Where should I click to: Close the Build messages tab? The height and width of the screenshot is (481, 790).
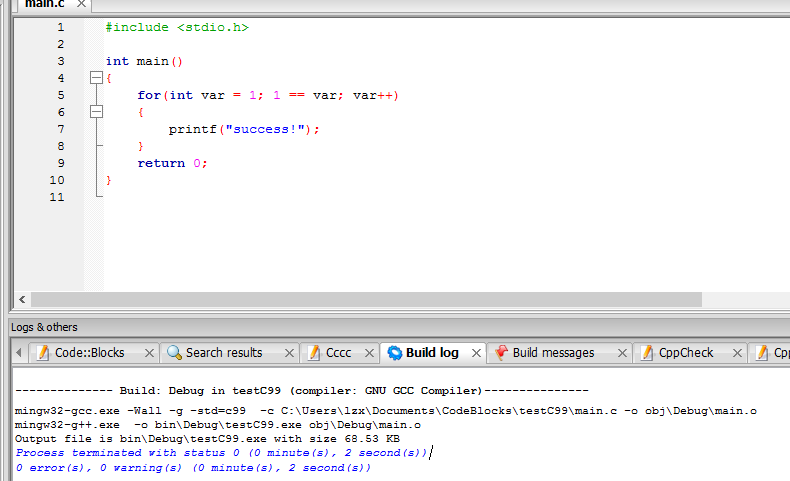click(x=622, y=353)
